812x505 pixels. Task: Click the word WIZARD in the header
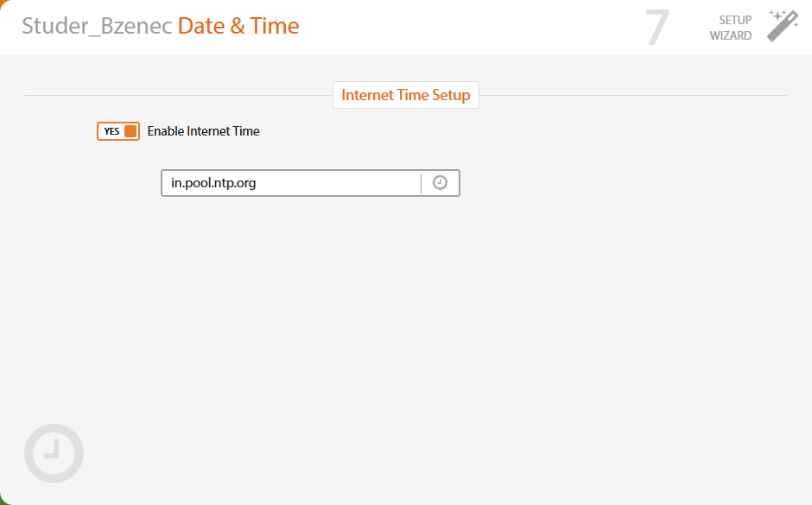tap(730, 35)
